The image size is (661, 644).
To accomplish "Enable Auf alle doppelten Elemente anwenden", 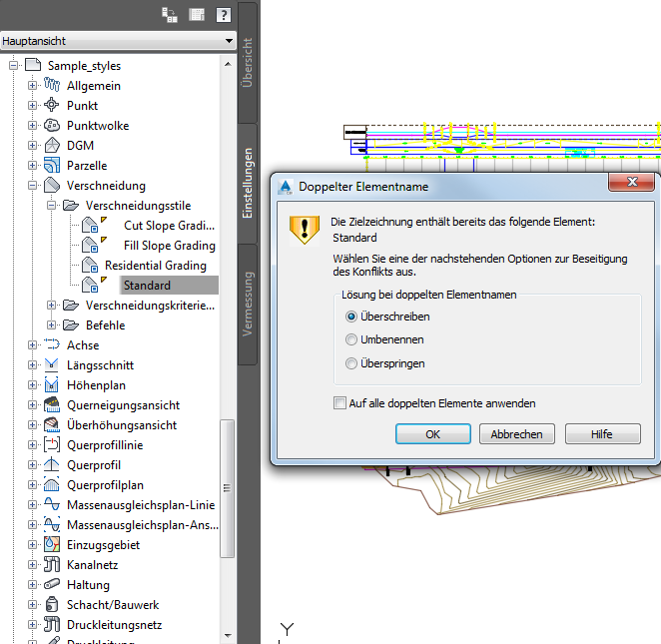I will (339, 403).
